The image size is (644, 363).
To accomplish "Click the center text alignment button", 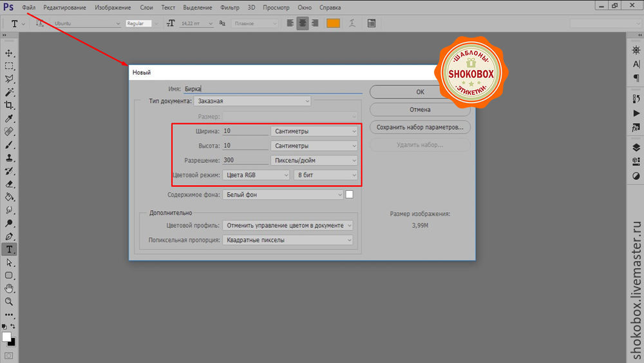I will coord(302,23).
